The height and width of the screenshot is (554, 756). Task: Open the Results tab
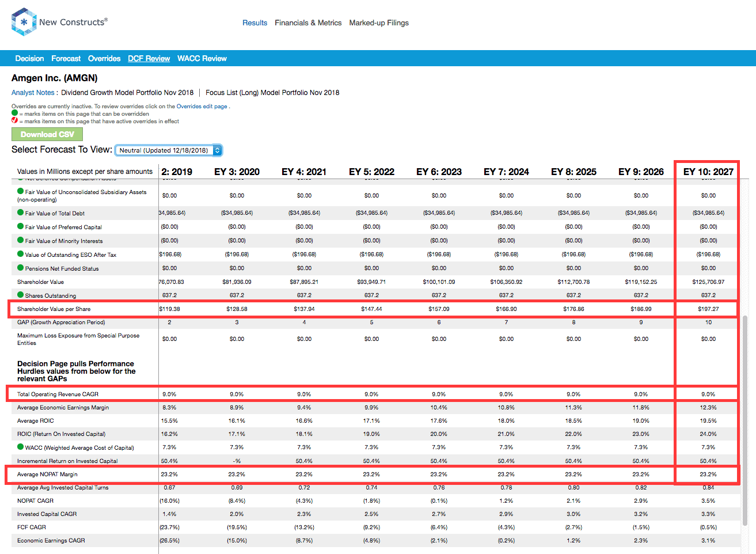click(254, 23)
